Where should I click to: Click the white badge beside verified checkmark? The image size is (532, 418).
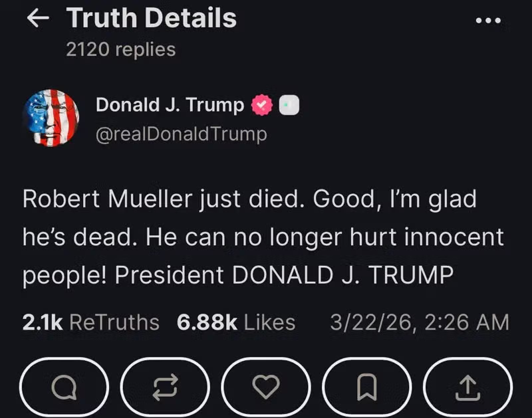pos(288,105)
